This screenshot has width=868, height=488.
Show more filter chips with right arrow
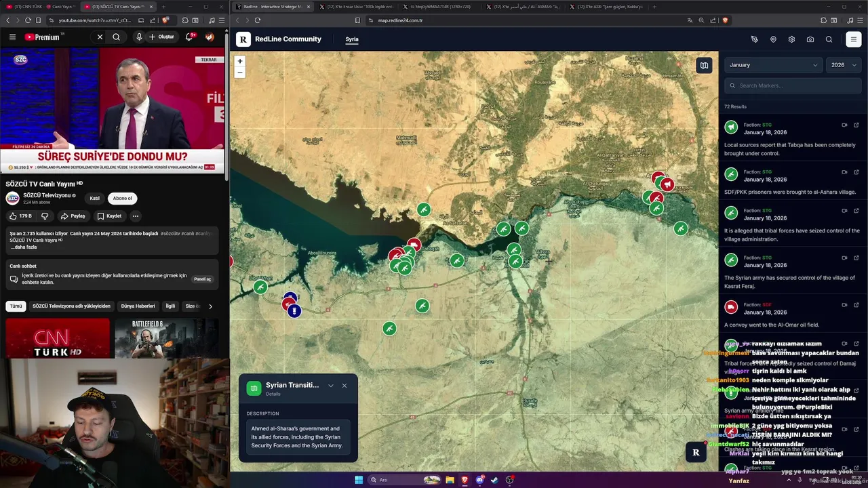pos(210,306)
